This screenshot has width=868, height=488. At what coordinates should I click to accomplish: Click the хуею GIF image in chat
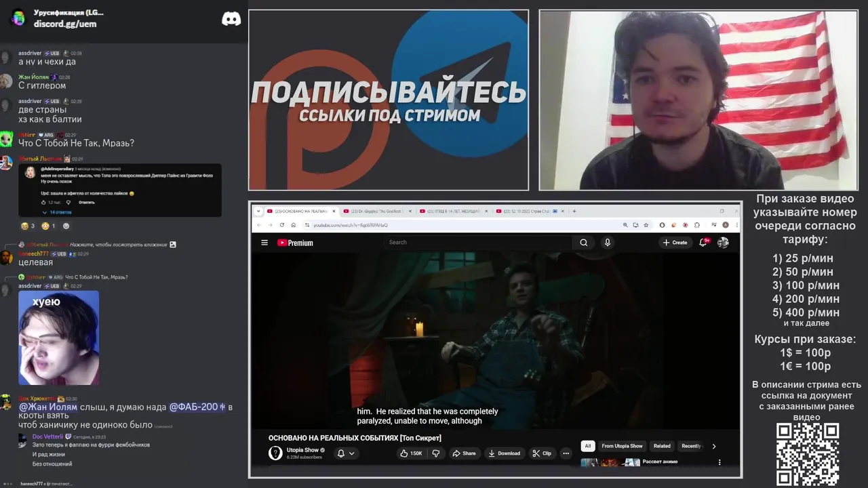[x=58, y=338]
